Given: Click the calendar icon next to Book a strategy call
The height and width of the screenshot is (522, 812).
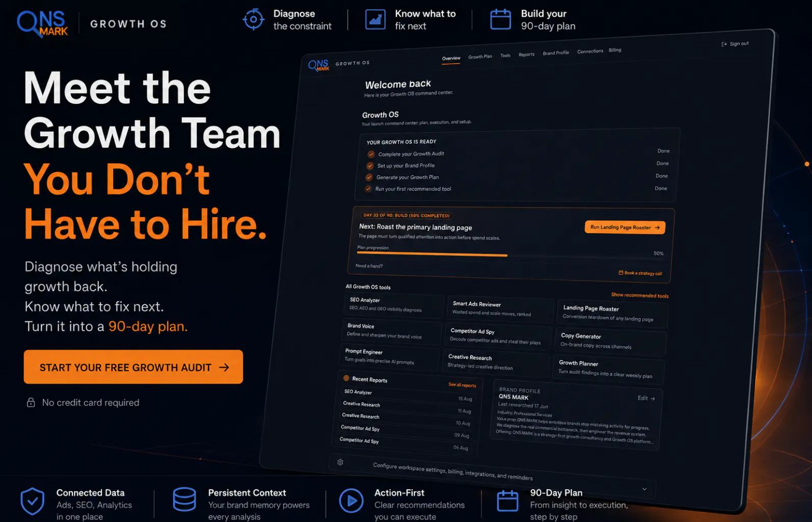Looking at the screenshot, I should 621,272.
